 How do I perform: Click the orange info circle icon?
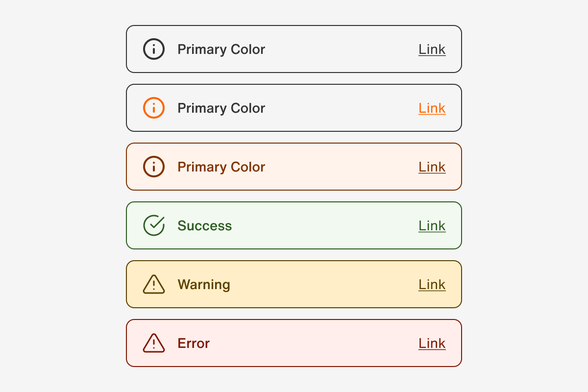click(154, 108)
